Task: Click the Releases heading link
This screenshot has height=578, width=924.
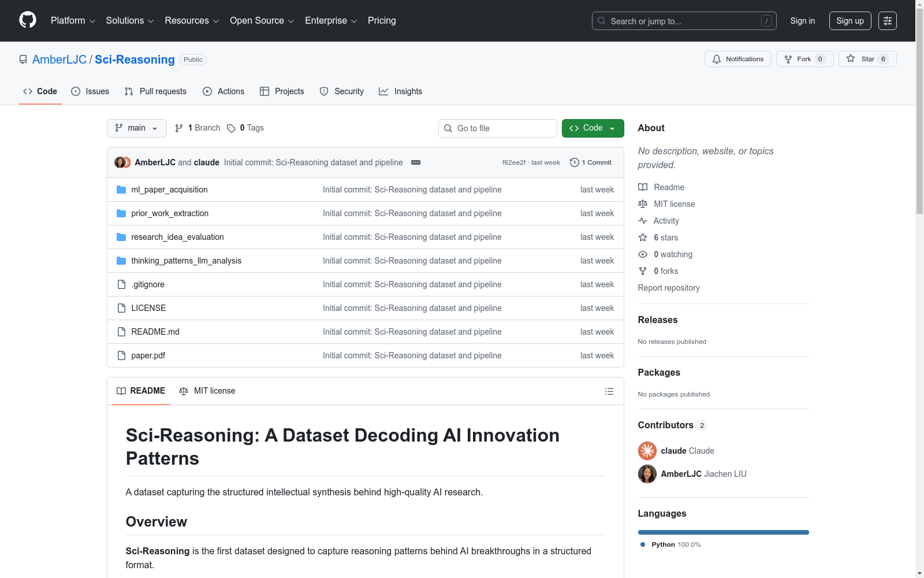Action: 658,320
